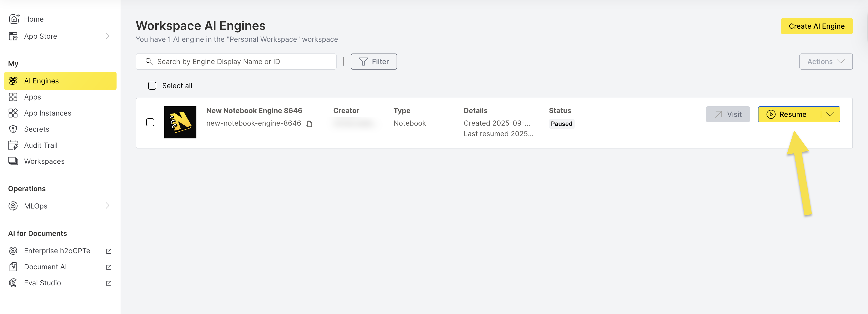
Task: Check the New Notebook Engine 8646 row checkbox
Action: (x=150, y=122)
